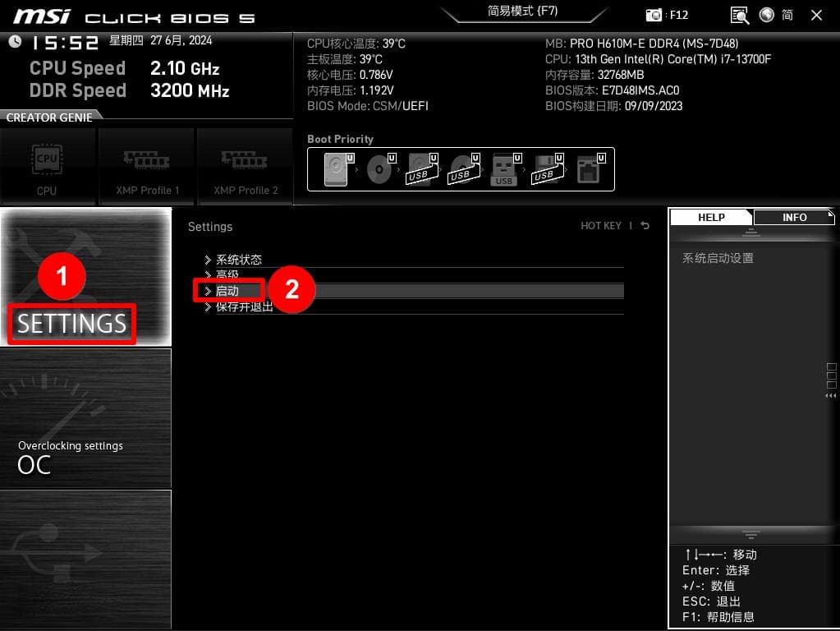Screen dimensions: 840x631
Task: Click the CPU核心温度 39°C reading
Action: [356, 44]
